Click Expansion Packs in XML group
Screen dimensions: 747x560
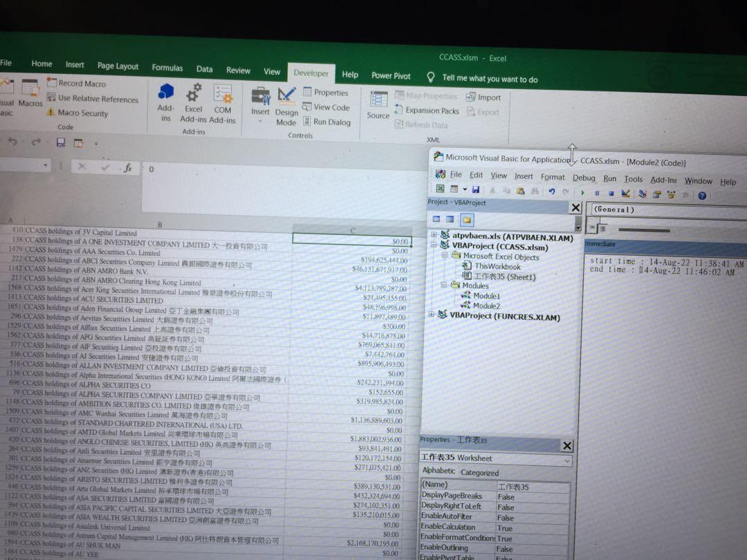coord(426,111)
